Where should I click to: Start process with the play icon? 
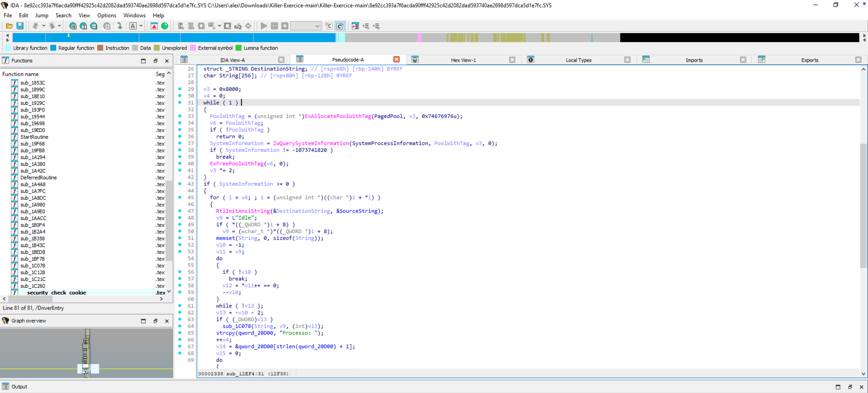pyautogui.click(x=264, y=26)
